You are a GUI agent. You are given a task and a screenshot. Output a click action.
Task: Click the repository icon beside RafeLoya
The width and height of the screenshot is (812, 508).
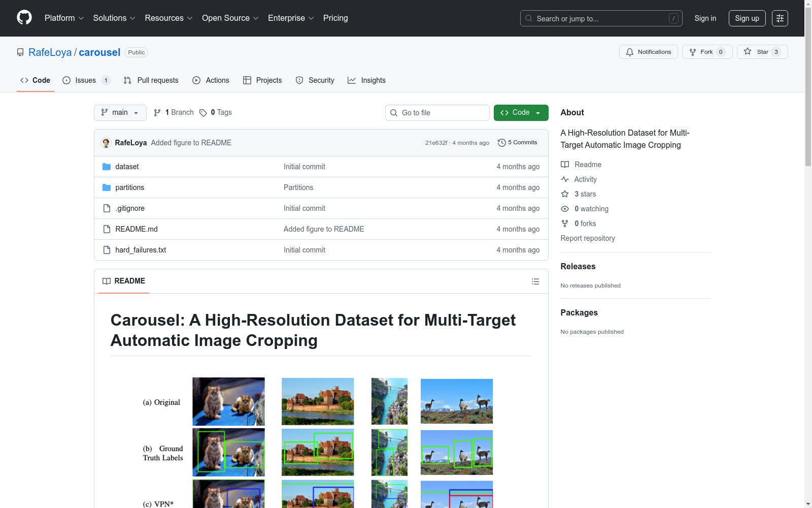pos(20,52)
